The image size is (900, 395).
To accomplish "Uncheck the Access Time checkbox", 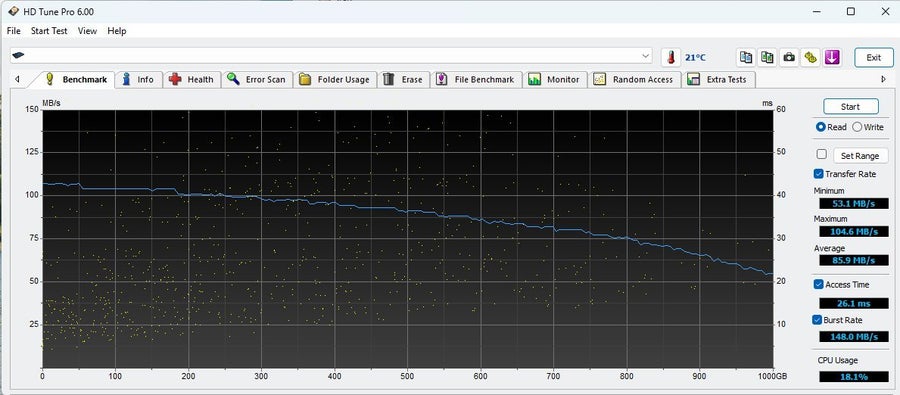I will [818, 284].
